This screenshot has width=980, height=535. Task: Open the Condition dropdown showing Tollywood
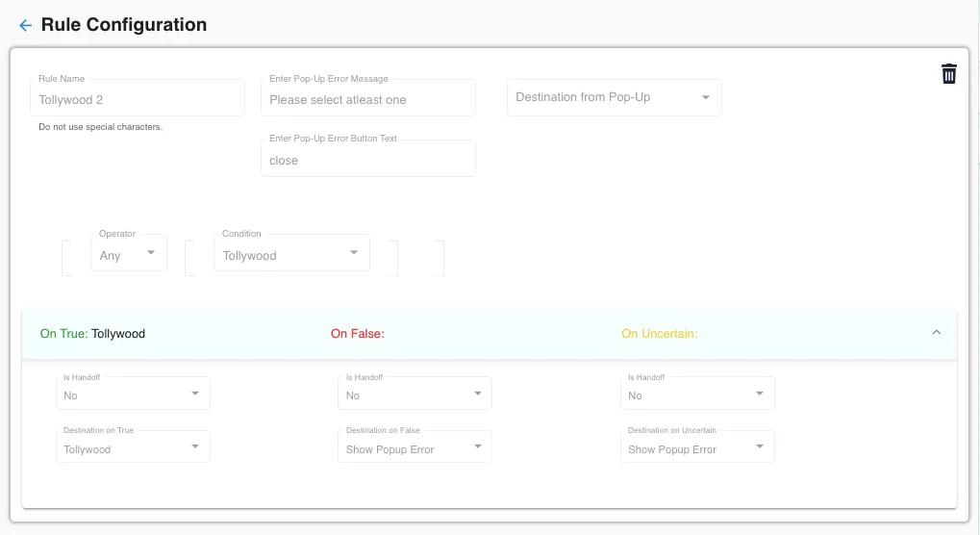[291, 253]
